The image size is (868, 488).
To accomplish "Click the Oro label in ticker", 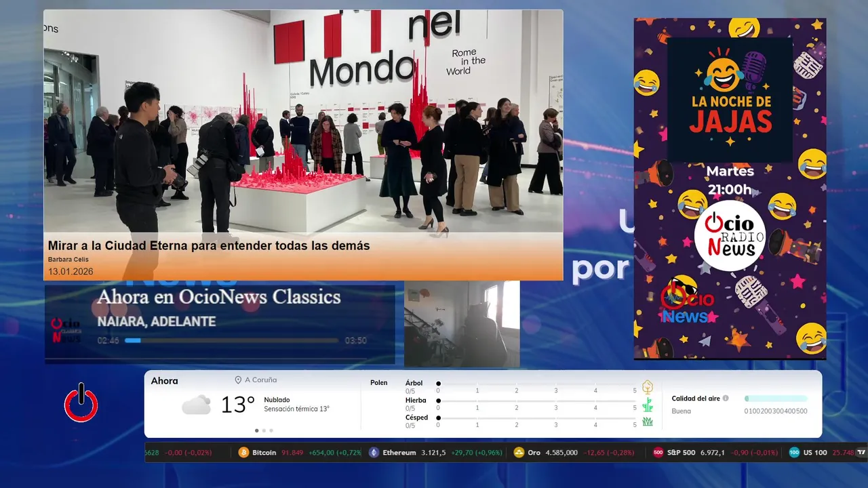I will click(534, 452).
